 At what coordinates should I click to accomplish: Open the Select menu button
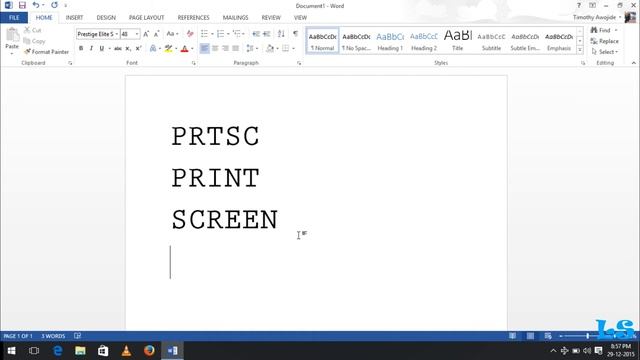(605, 52)
